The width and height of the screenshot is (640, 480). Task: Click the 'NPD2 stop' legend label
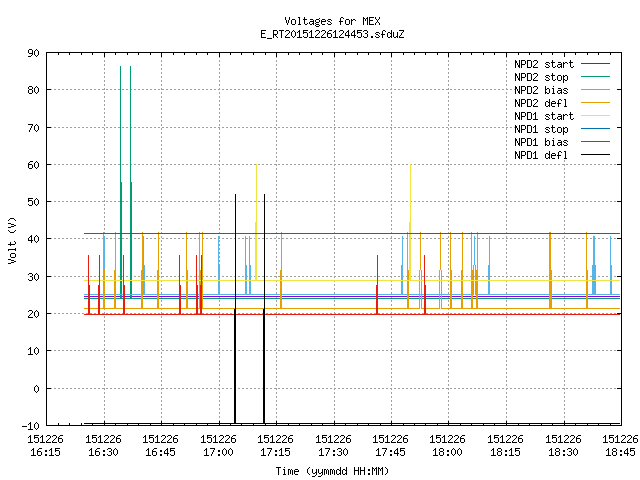click(541, 77)
